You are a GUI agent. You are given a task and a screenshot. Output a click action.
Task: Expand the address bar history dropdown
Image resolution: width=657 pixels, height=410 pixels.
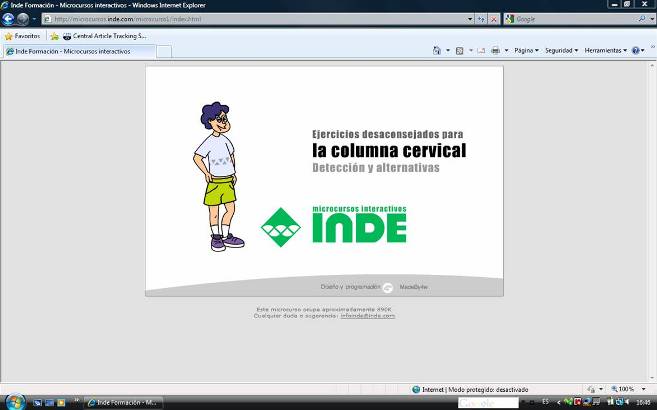tap(470, 19)
